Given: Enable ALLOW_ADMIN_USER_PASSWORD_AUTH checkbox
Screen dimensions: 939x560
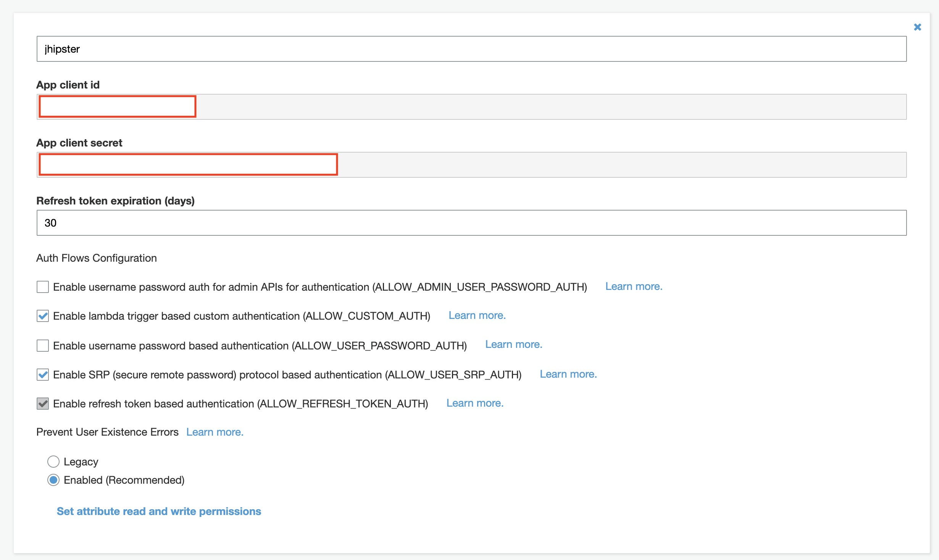Looking at the screenshot, I should pyautogui.click(x=43, y=287).
